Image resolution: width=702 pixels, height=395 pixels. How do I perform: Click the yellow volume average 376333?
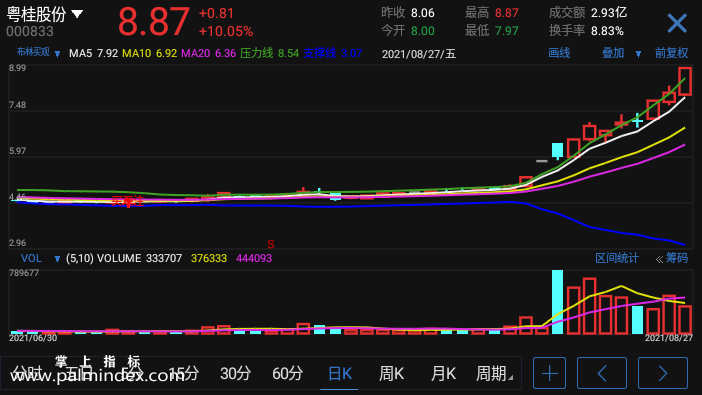coord(209,258)
